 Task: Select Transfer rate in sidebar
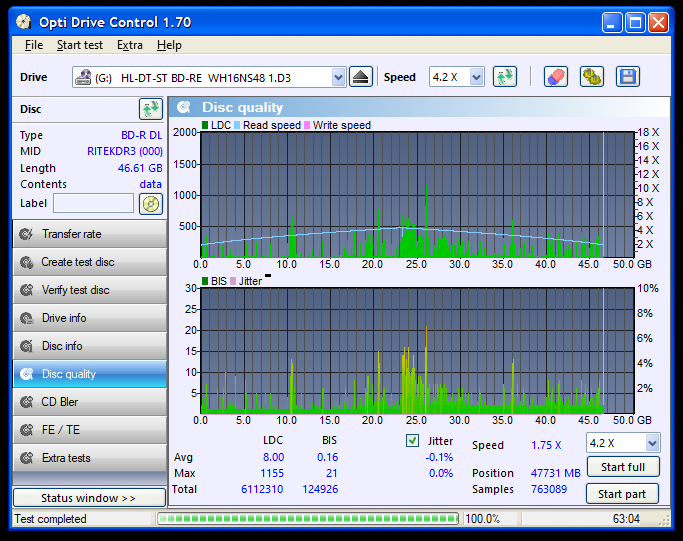click(x=71, y=234)
